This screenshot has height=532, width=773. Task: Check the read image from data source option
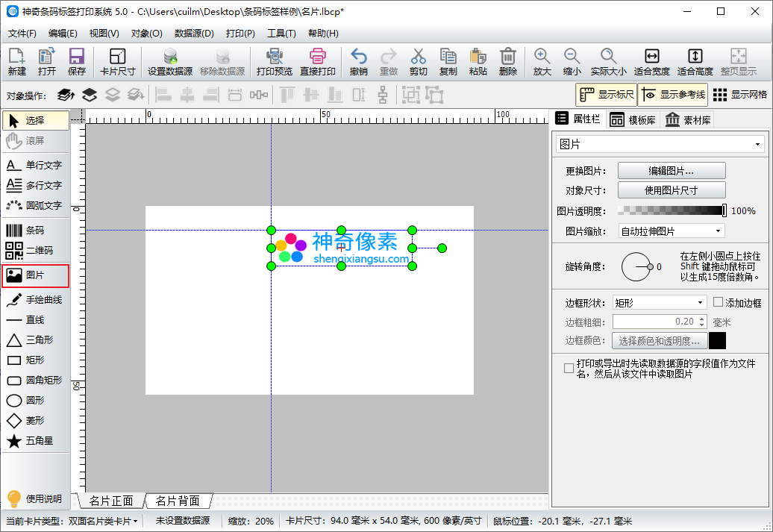pyautogui.click(x=569, y=368)
